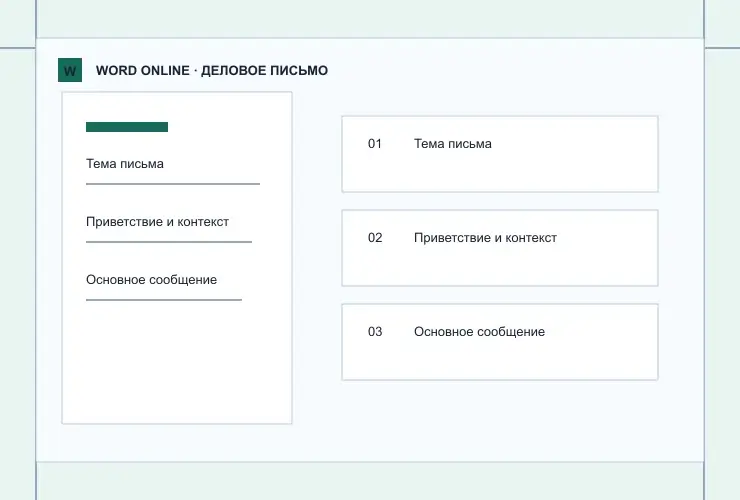Select 'Основное сообщение' in the document preview
The width and height of the screenshot is (740, 500).
[151, 280]
